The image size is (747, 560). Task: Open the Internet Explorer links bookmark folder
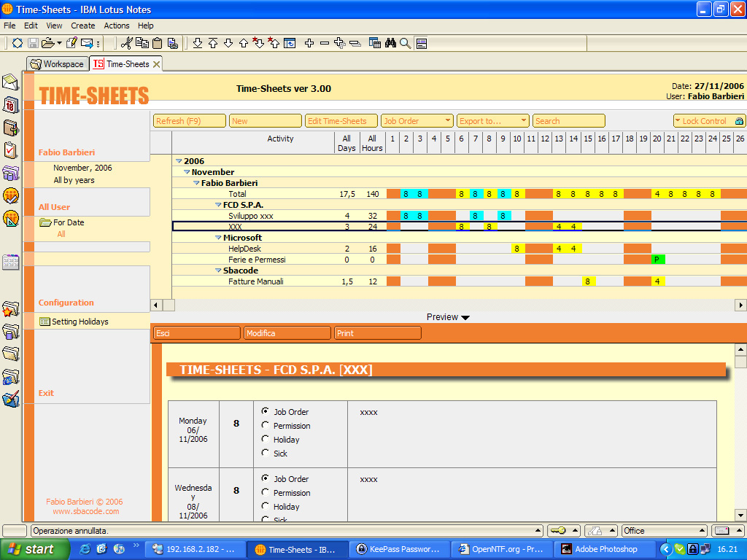point(10,377)
